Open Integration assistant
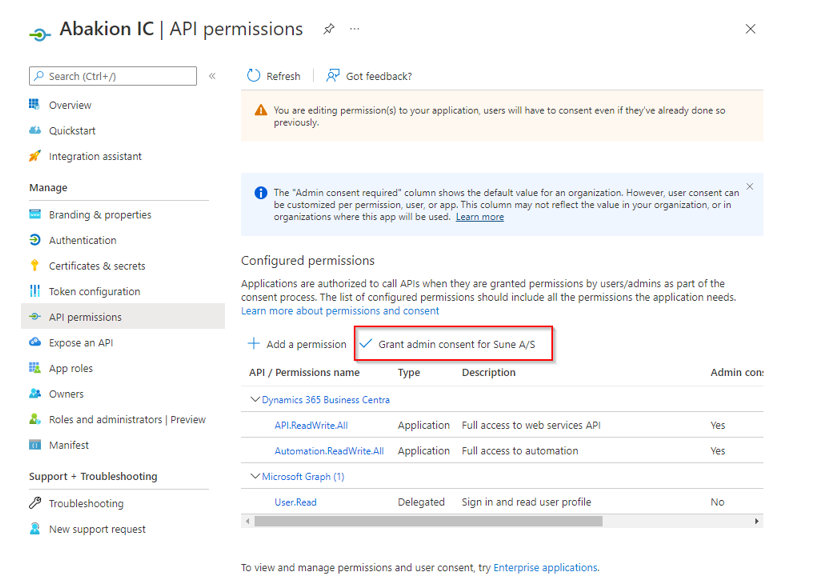Viewport: 819px width, 585px height. point(95,156)
